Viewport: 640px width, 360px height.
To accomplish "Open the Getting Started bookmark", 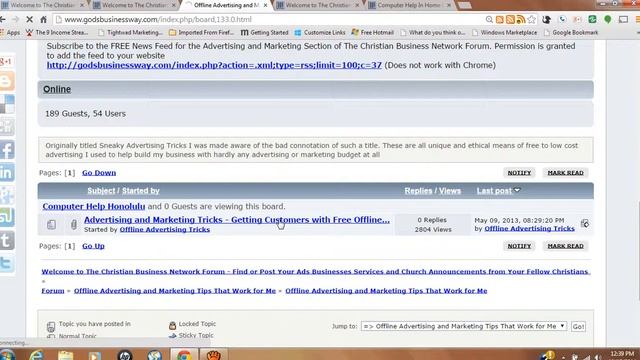I will [x=264, y=32].
